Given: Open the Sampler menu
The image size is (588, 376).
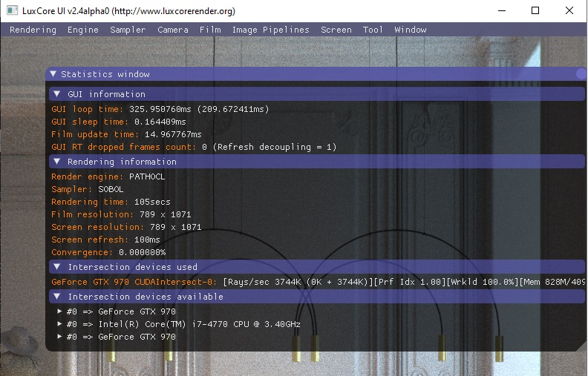Looking at the screenshot, I should [x=128, y=30].
